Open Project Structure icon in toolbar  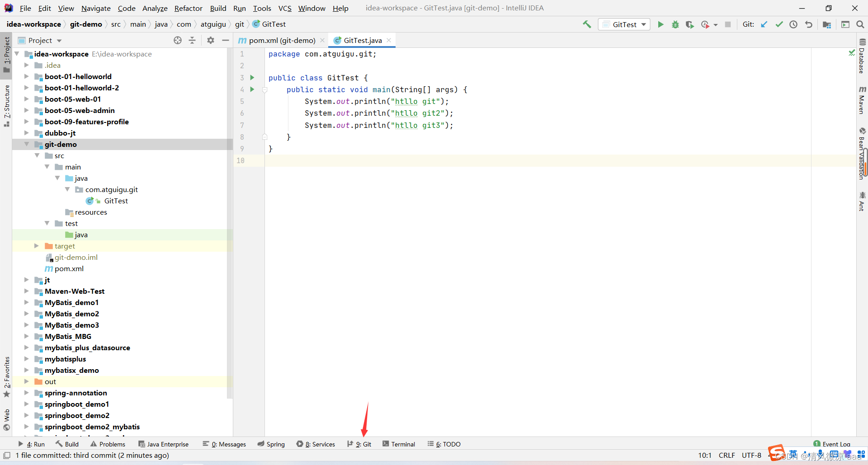pyautogui.click(x=827, y=24)
